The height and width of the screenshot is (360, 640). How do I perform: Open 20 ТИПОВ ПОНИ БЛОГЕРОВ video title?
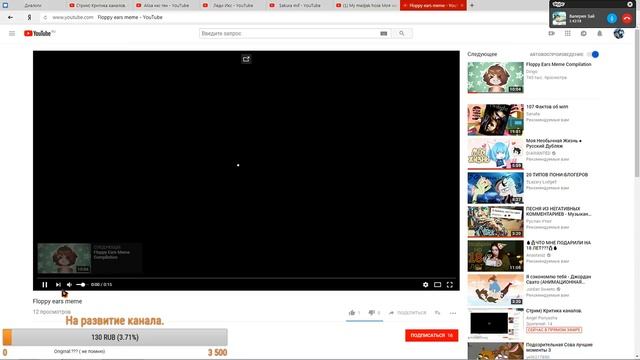click(x=557, y=175)
